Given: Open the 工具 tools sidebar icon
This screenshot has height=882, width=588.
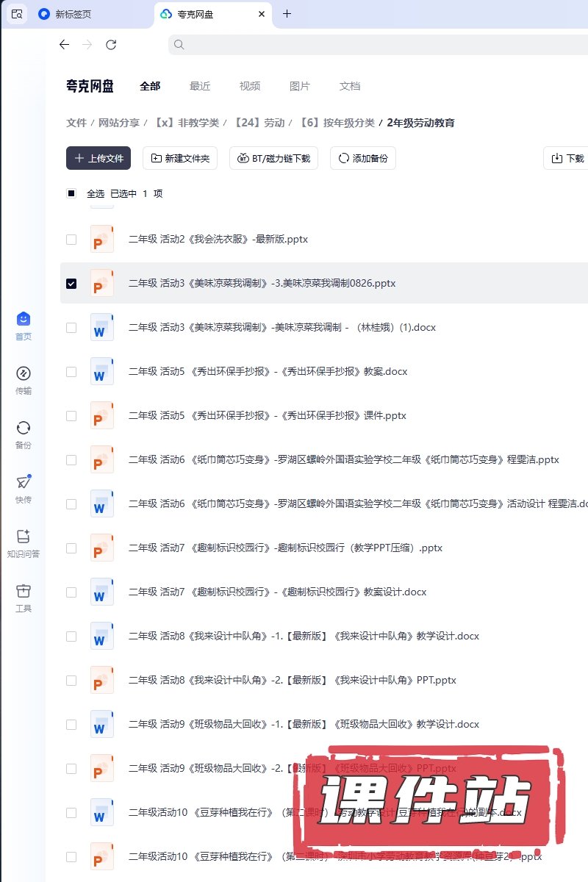Looking at the screenshot, I should click(24, 591).
